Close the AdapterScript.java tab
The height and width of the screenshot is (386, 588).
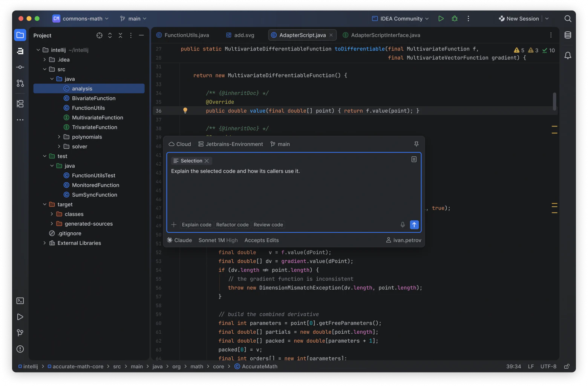click(331, 35)
